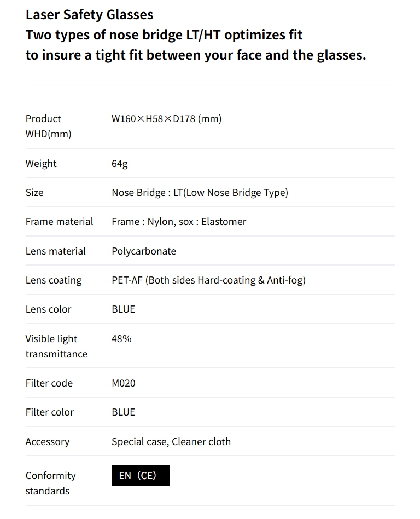Click the Laser Safety Glasses heading

coord(89,14)
